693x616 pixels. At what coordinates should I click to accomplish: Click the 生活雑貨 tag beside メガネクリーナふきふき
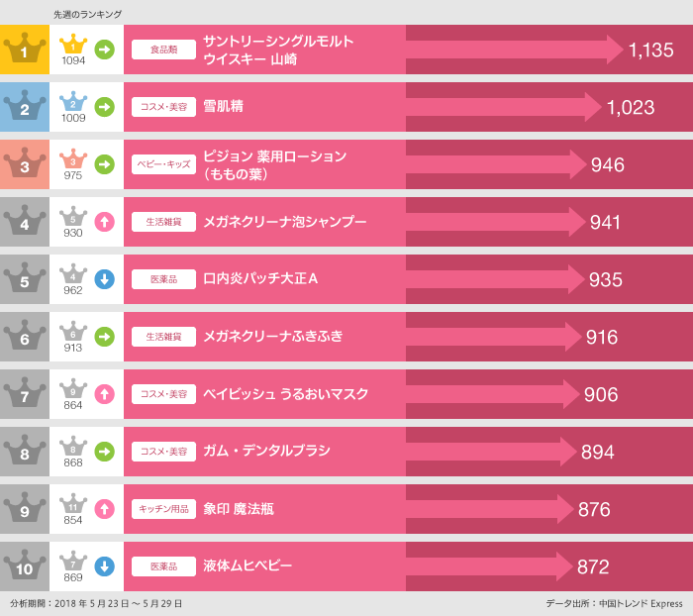(164, 337)
